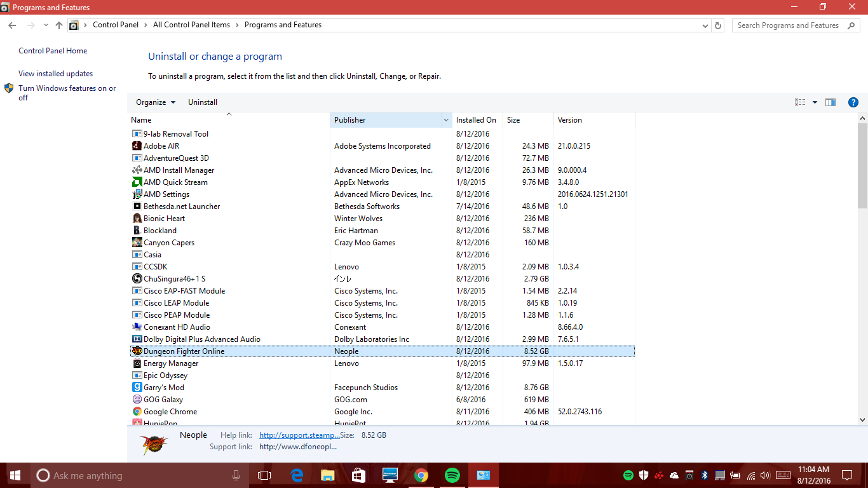This screenshot has width=868, height=488.
Task: Go up one folder level arrow
Action: [59, 25]
